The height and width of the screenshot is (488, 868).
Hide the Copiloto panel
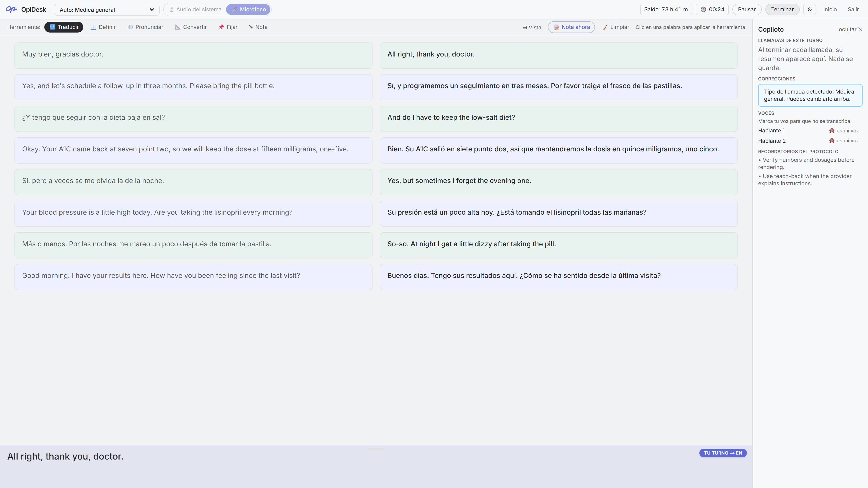tap(850, 29)
